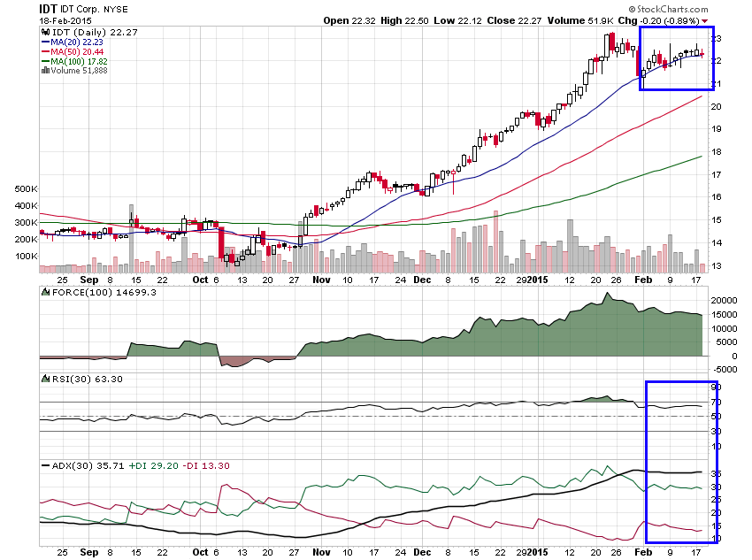Click the '10000' Force index axis label

[x=725, y=328]
